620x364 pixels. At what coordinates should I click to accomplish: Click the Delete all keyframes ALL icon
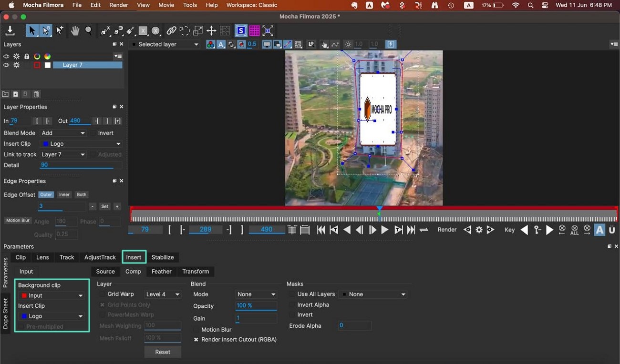point(575,230)
